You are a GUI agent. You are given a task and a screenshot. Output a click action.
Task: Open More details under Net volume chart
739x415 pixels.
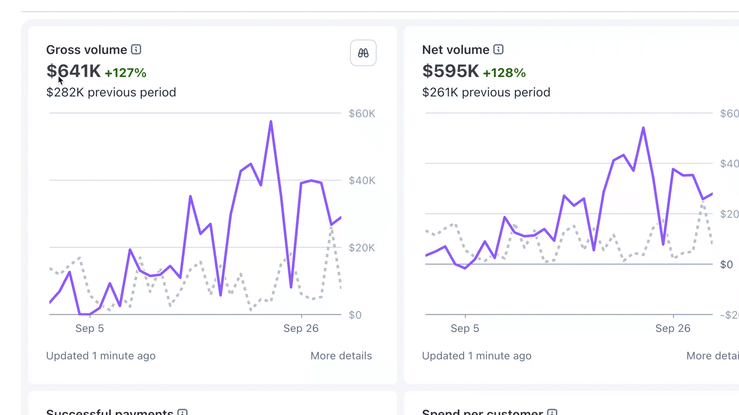point(712,355)
